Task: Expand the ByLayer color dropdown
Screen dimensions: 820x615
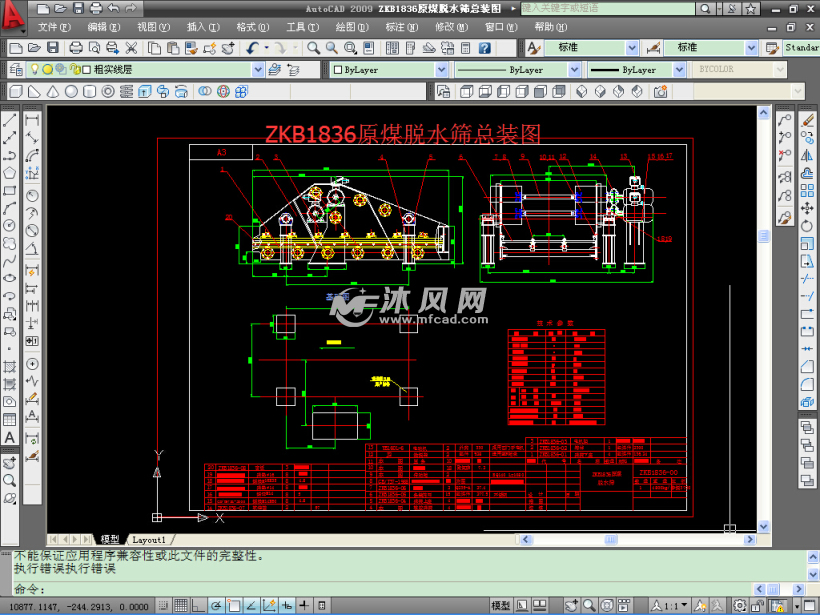Action: pos(440,69)
